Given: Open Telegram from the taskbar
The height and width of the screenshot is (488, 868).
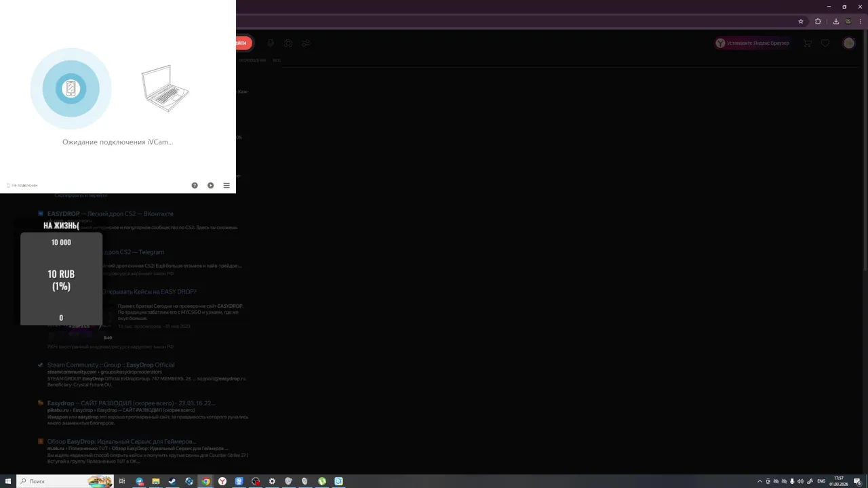Looking at the screenshot, I should click(x=140, y=481).
